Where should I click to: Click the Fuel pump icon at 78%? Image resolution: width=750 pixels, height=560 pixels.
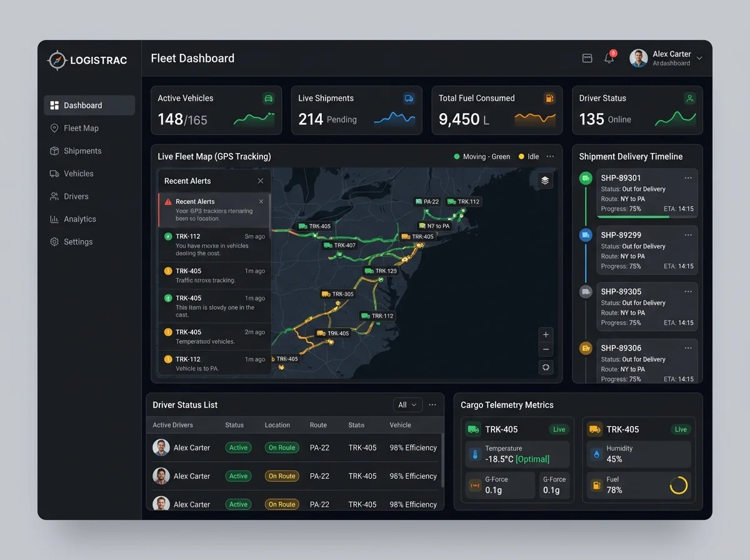[597, 484]
